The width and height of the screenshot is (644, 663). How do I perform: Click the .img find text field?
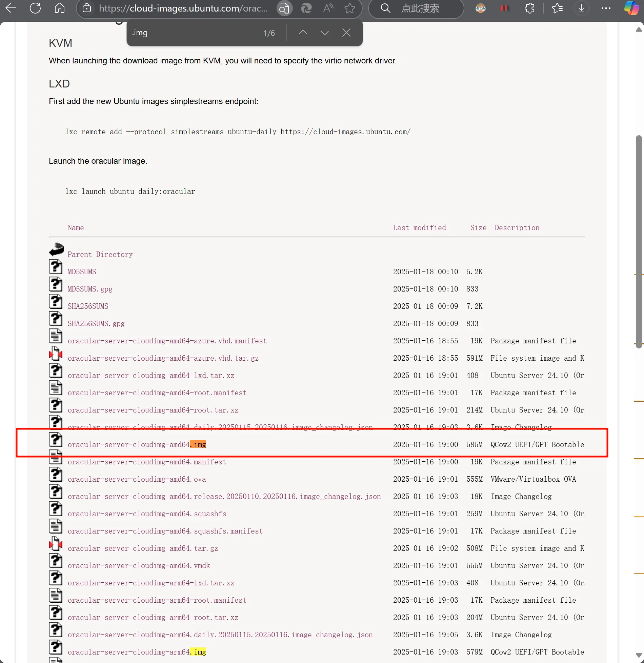pos(193,33)
